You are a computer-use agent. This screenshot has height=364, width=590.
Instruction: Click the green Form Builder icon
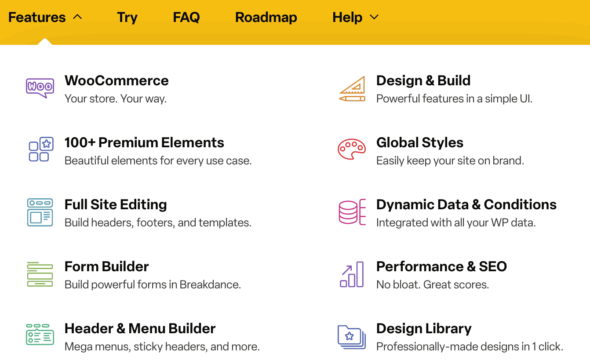coord(40,274)
